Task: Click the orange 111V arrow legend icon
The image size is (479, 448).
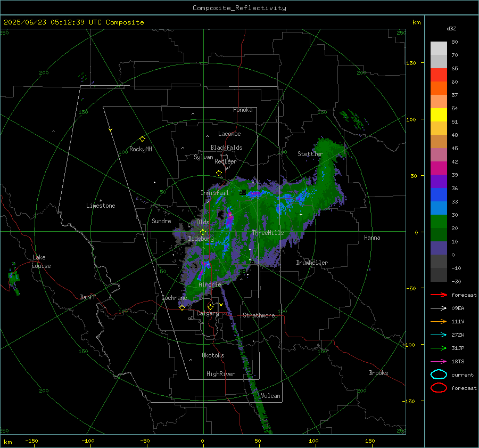Action: click(439, 321)
